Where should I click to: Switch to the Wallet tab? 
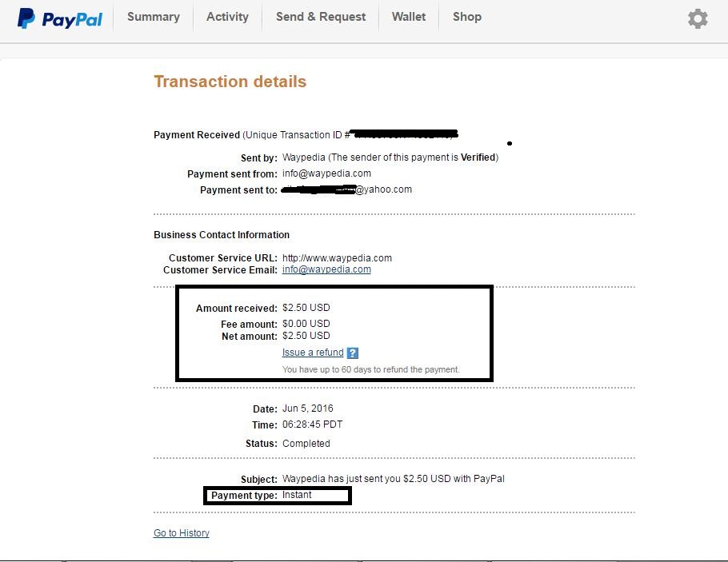[409, 17]
